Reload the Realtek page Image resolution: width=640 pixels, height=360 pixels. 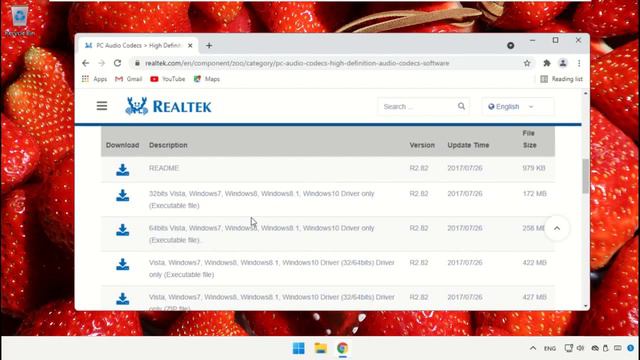pos(118,63)
